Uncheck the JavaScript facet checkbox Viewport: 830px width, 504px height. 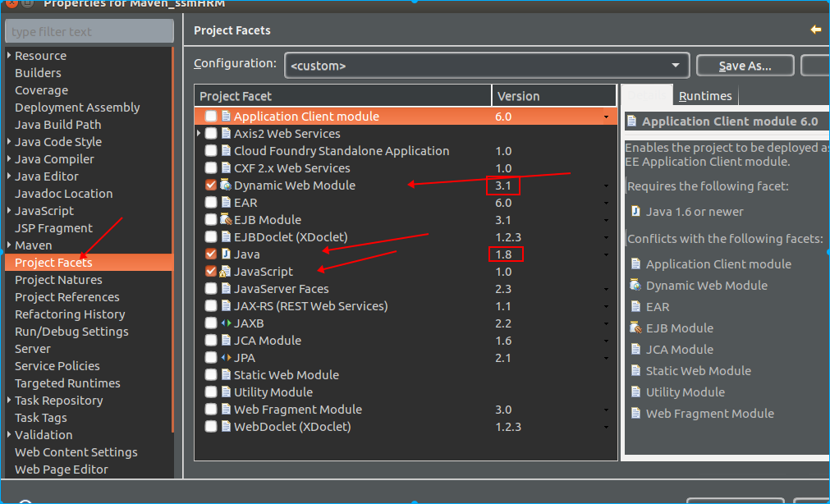click(211, 271)
